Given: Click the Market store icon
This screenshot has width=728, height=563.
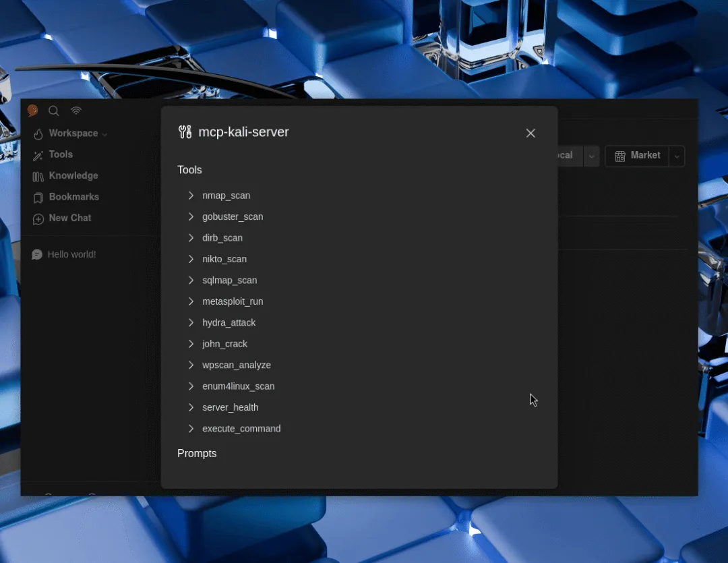Looking at the screenshot, I should (x=620, y=156).
